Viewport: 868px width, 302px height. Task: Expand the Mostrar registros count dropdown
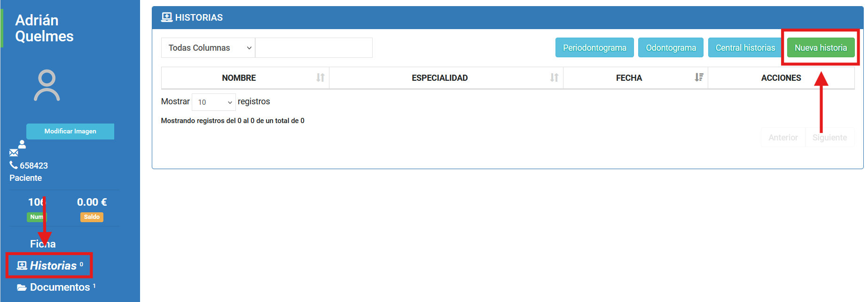point(214,102)
